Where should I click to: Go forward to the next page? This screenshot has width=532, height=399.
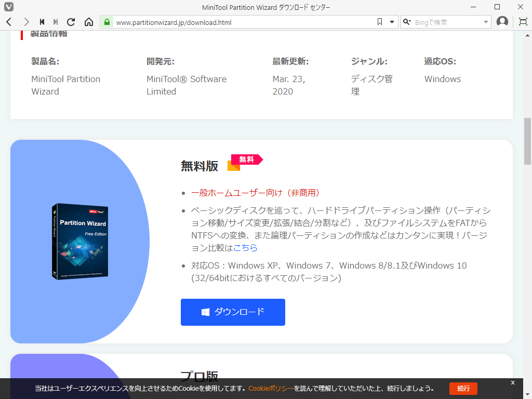pos(26,22)
